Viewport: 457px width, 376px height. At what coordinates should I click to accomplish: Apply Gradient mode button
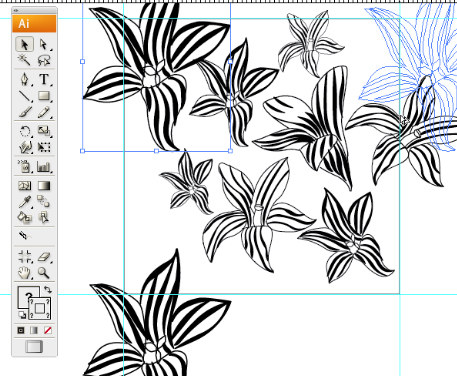coord(34,331)
